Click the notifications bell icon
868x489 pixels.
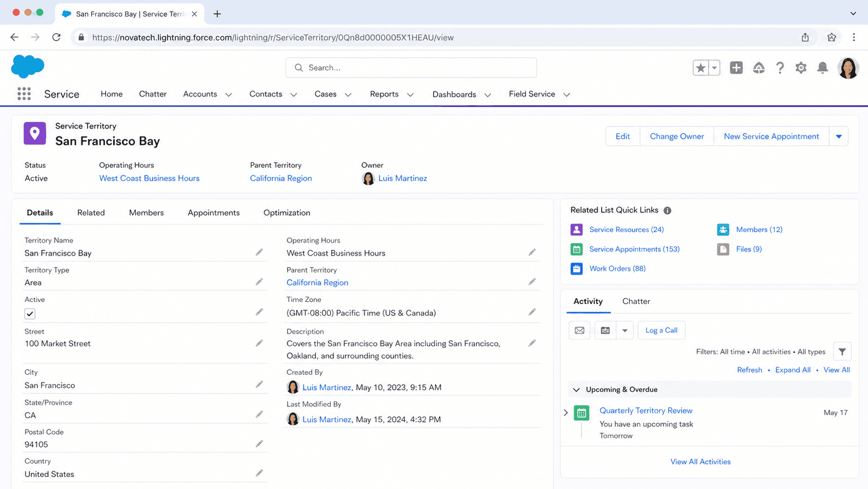(822, 68)
